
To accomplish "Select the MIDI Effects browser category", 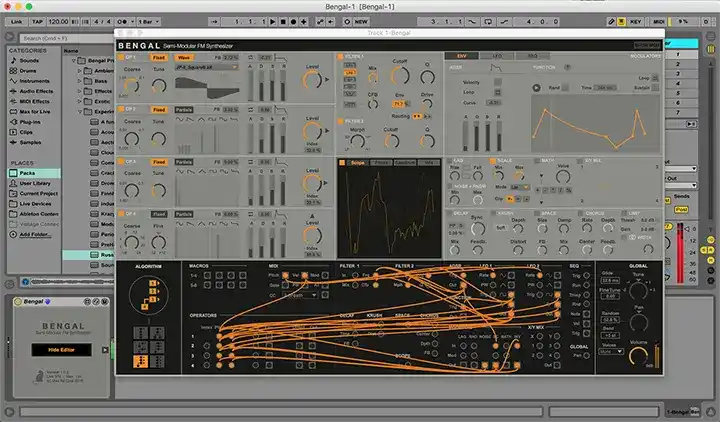I will pos(34,101).
